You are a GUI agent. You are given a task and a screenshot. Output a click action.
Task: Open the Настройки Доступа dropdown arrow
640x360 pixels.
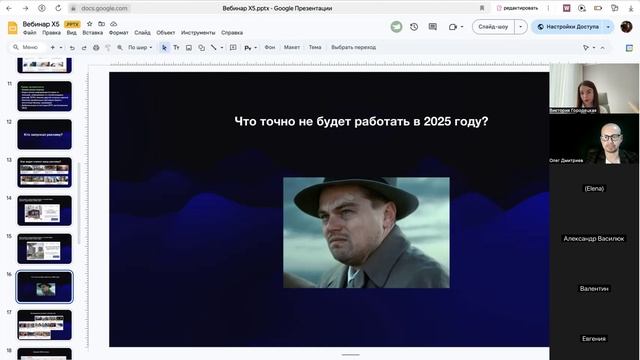click(608, 27)
